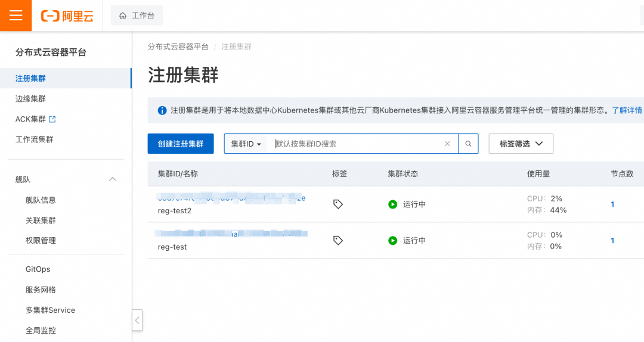The image size is (644, 342).
Task: Select 注册集群 in the sidebar
Action: tap(66, 78)
